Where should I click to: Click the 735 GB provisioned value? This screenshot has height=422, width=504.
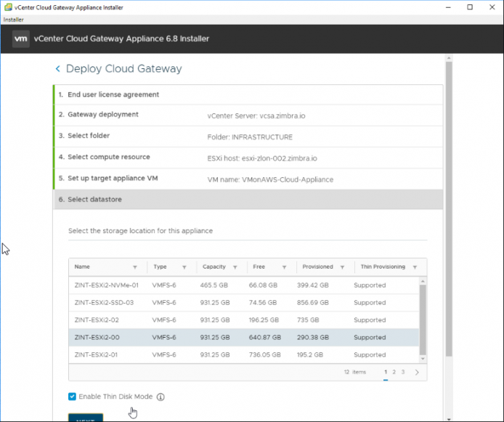[x=308, y=320]
